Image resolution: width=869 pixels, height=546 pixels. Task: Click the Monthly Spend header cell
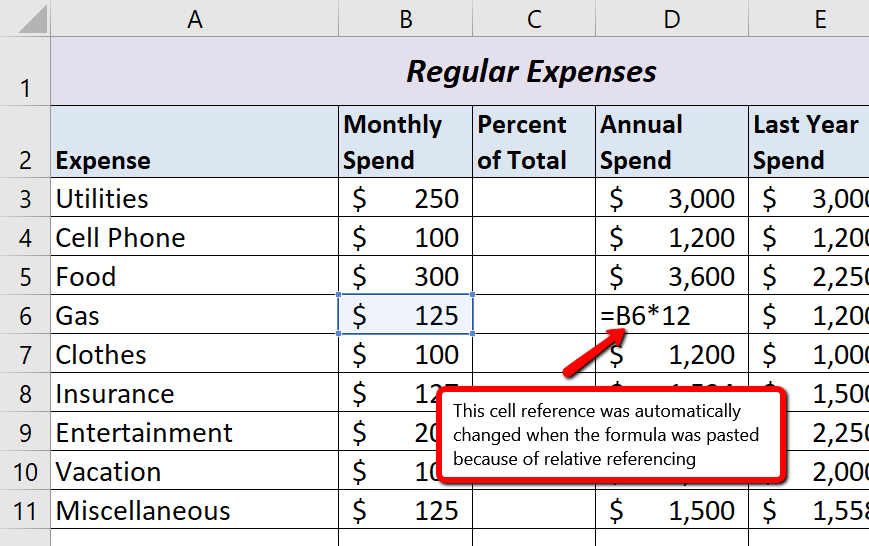click(x=406, y=141)
